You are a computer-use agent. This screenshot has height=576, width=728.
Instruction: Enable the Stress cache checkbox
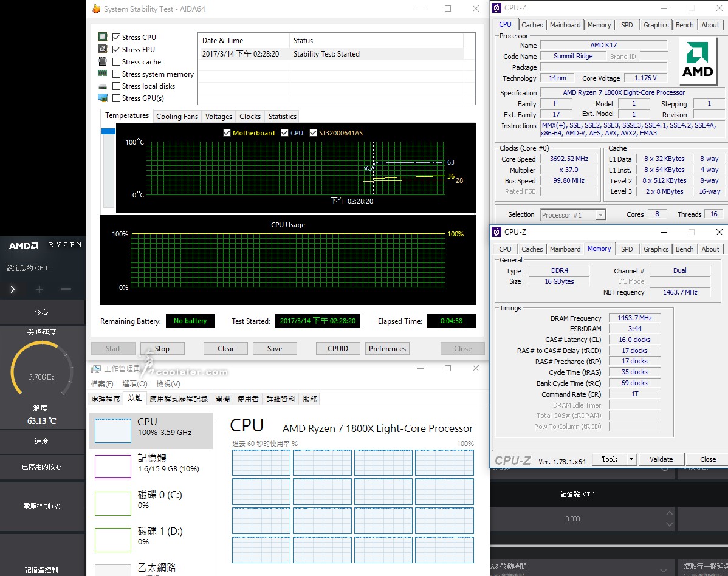click(117, 62)
